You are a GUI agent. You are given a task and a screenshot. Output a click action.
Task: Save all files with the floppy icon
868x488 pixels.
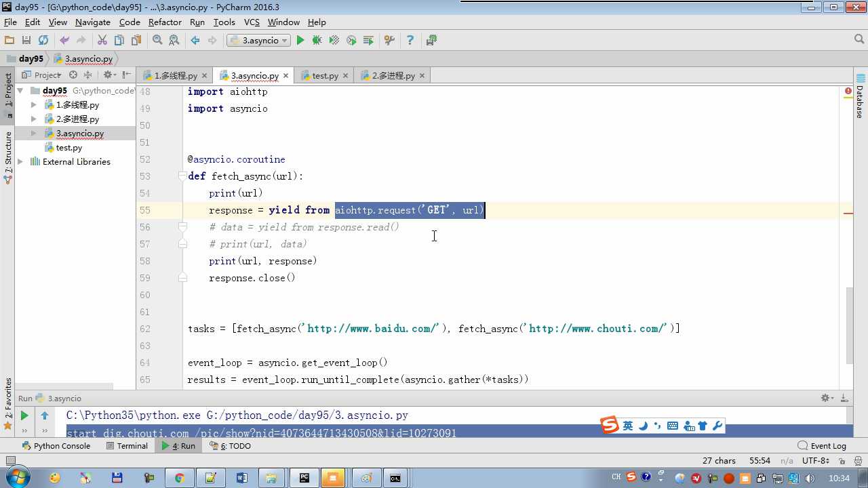point(26,41)
